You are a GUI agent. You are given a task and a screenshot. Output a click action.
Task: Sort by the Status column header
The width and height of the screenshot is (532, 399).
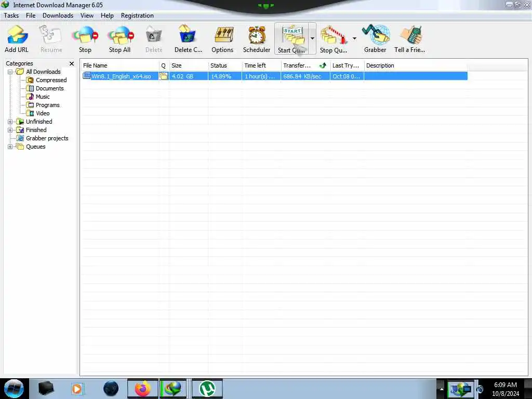224,65
